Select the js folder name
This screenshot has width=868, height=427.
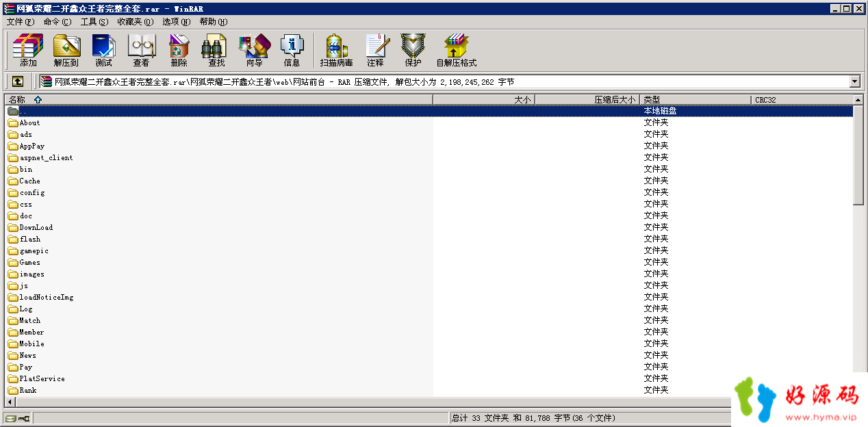click(24, 286)
